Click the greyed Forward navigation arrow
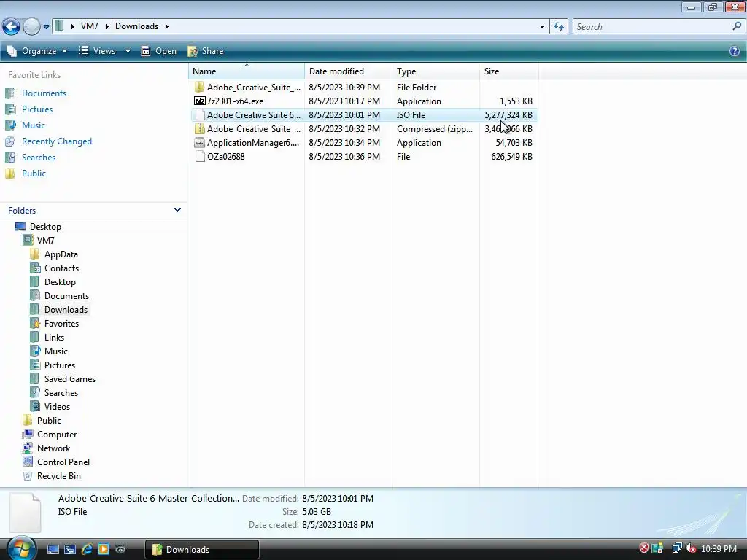Image resolution: width=747 pixels, height=560 pixels. (31, 26)
